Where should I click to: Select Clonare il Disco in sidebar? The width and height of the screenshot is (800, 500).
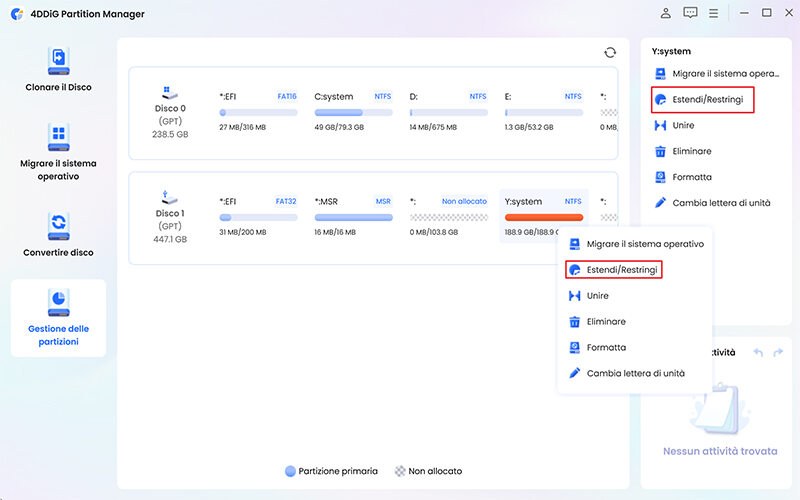tap(57, 69)
